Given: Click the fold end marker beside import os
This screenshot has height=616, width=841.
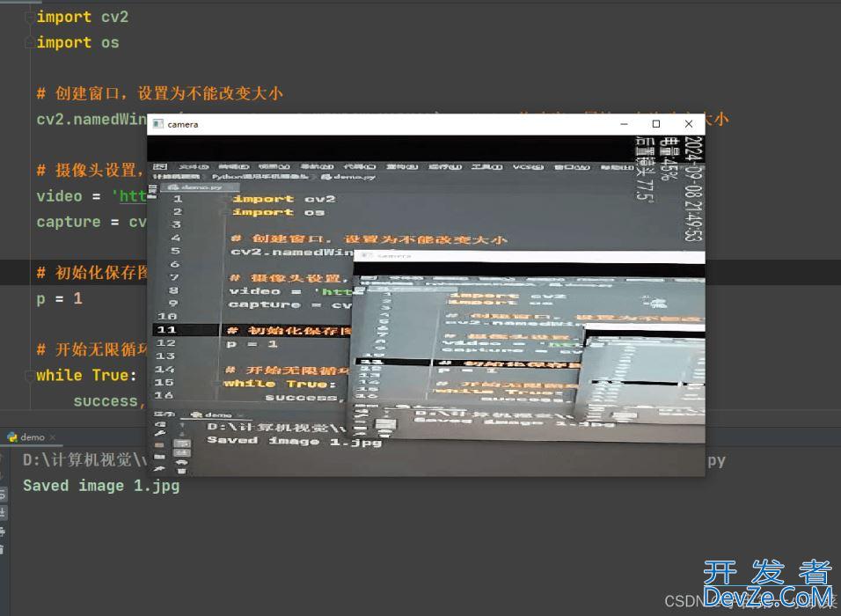Looking at the screenshot, I should (x=30, y=43).
